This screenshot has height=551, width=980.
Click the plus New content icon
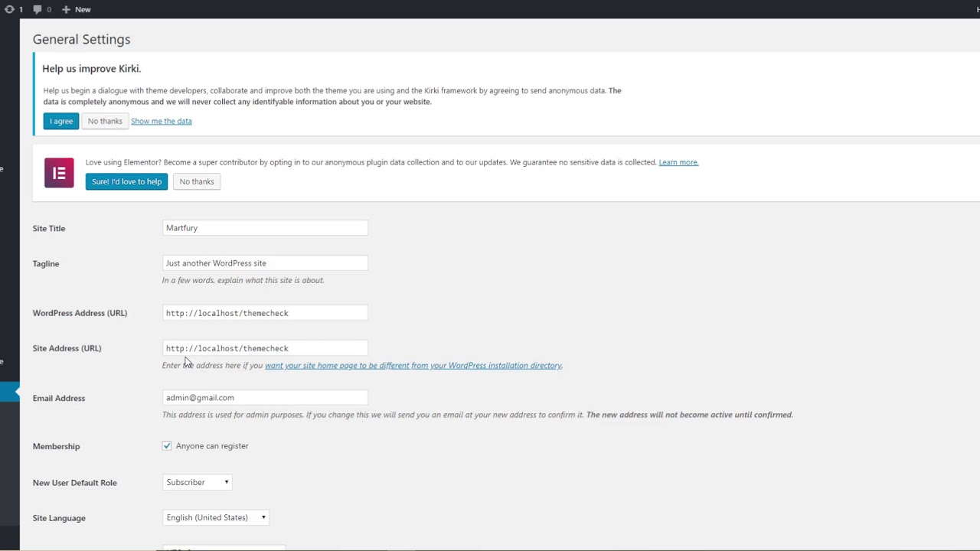(66, 9)
